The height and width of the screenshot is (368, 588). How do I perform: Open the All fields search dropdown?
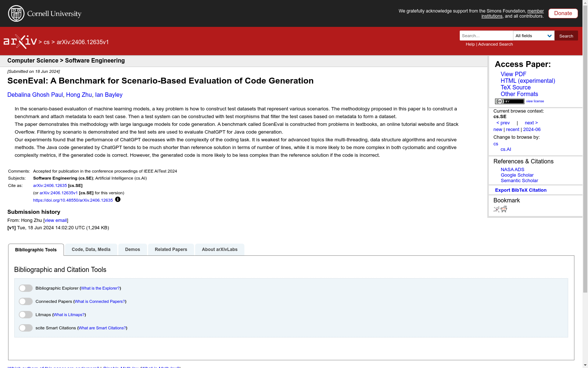coord(534,36)
